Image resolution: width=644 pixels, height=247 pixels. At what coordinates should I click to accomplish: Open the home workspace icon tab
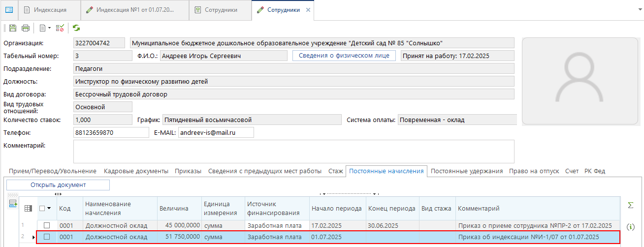coord(9,10)
